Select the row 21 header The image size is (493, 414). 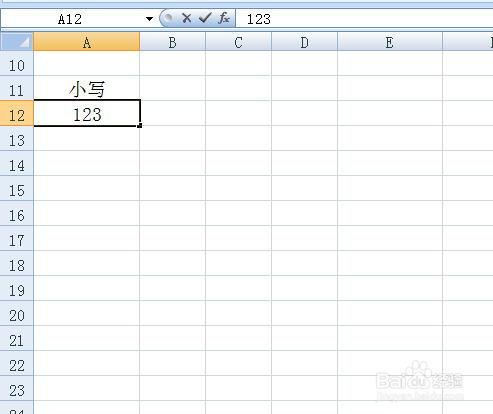click(x=17, y=338)
